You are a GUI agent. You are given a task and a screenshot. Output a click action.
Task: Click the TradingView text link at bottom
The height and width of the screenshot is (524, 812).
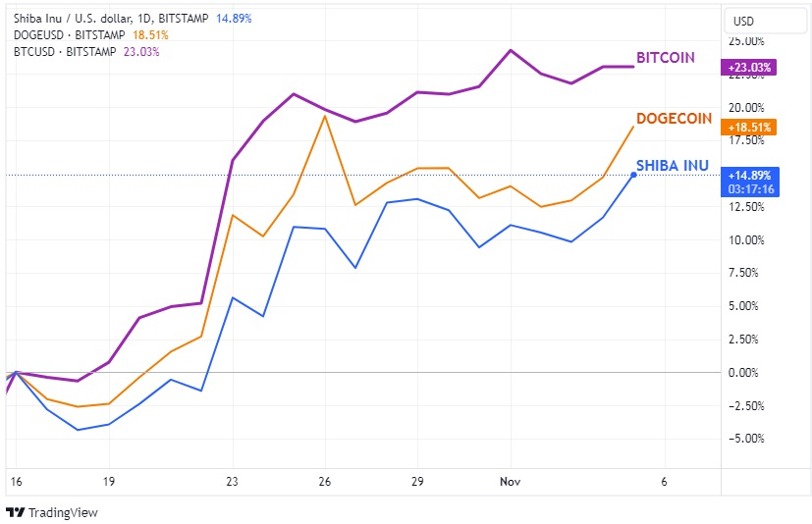pos(63,512)
